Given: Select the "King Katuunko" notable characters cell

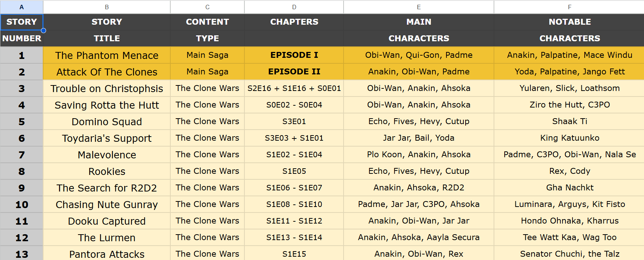Looking at the screenshot, I should [569, 138].
